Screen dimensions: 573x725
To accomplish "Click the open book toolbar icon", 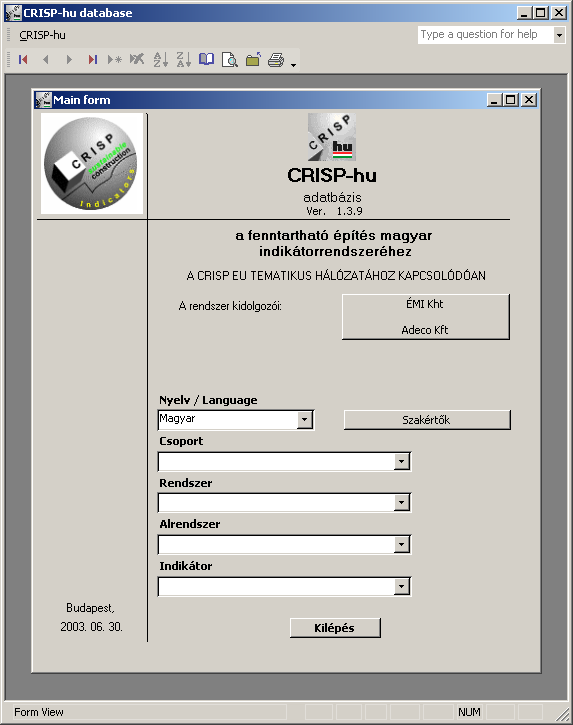I will click(206, 60).
